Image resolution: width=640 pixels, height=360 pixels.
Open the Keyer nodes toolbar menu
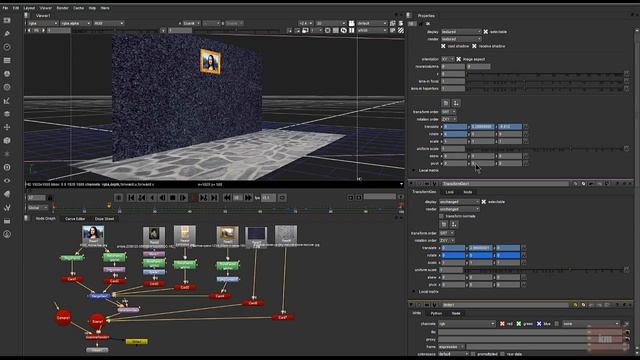tap(7, 100)
